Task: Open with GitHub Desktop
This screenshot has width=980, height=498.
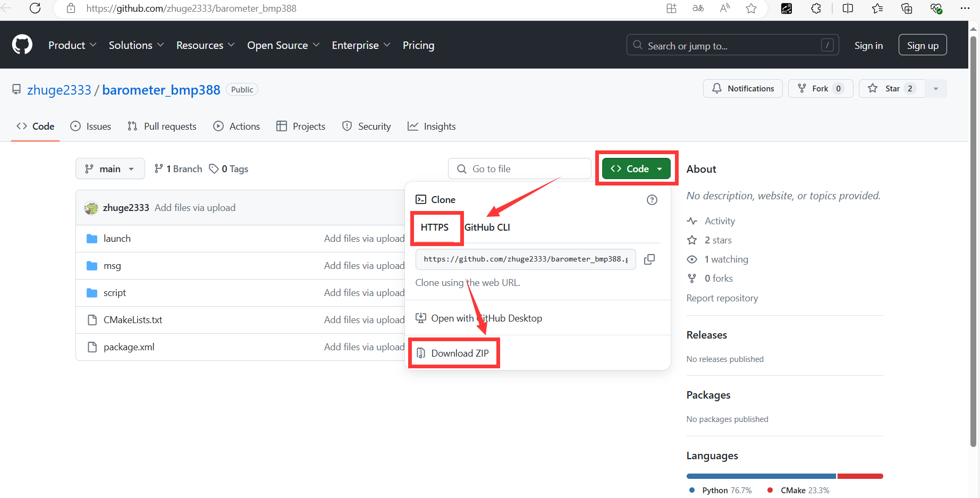Action: pos(478,318)
